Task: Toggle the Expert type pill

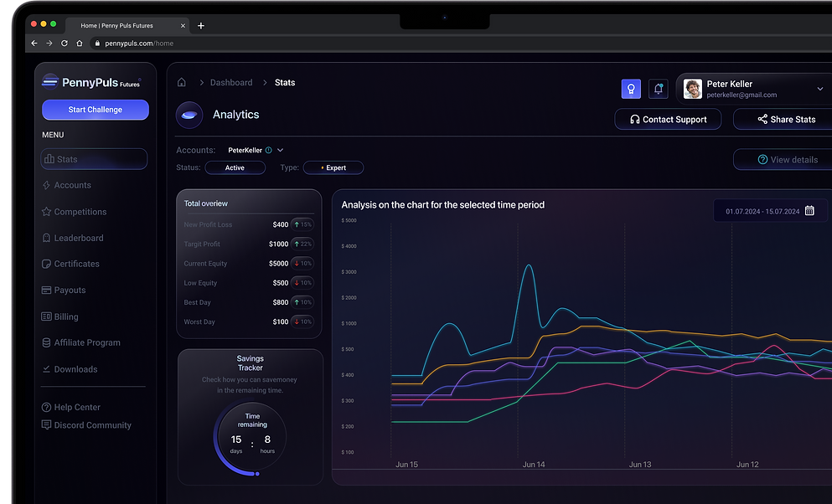Action: [333, 167]
